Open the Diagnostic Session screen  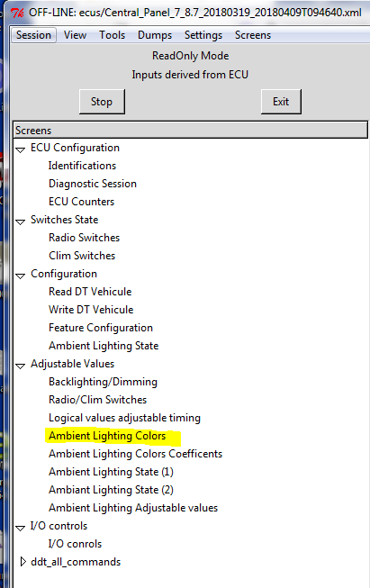[x=93, y=184]
